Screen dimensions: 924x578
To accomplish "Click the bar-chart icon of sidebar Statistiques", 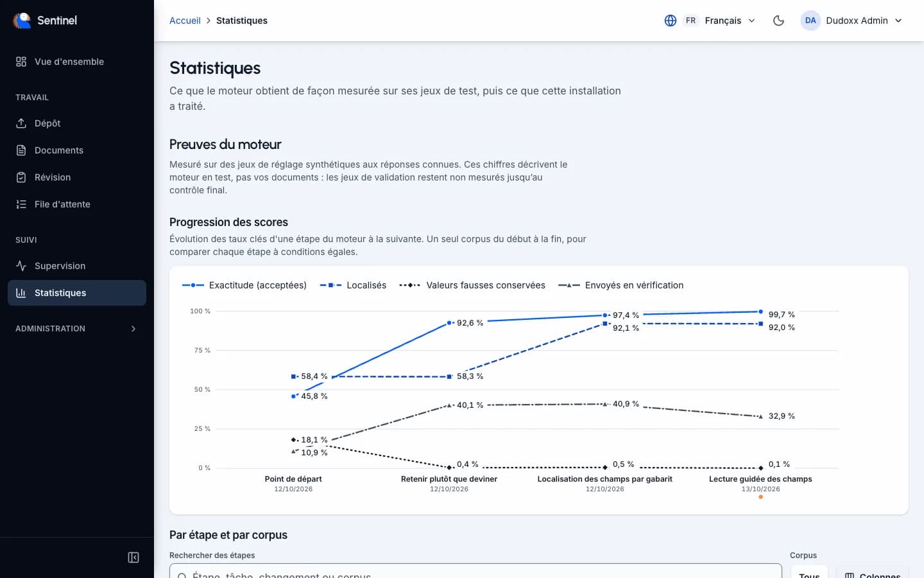I will tap(21, 293).
